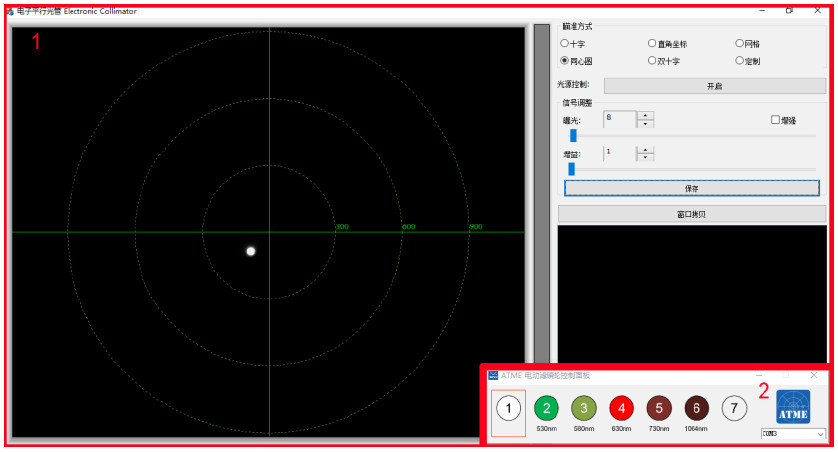Click the 曝光 exposure slider handle

pos(573,135)
